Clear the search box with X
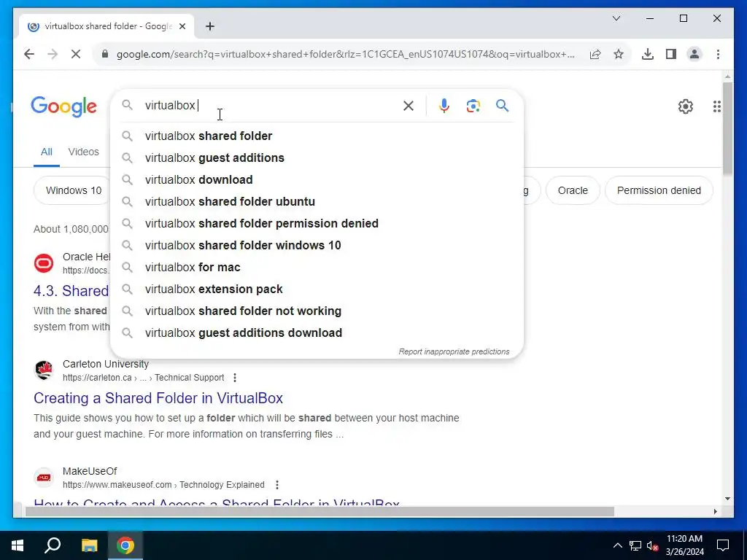 [x=409, y=106]
